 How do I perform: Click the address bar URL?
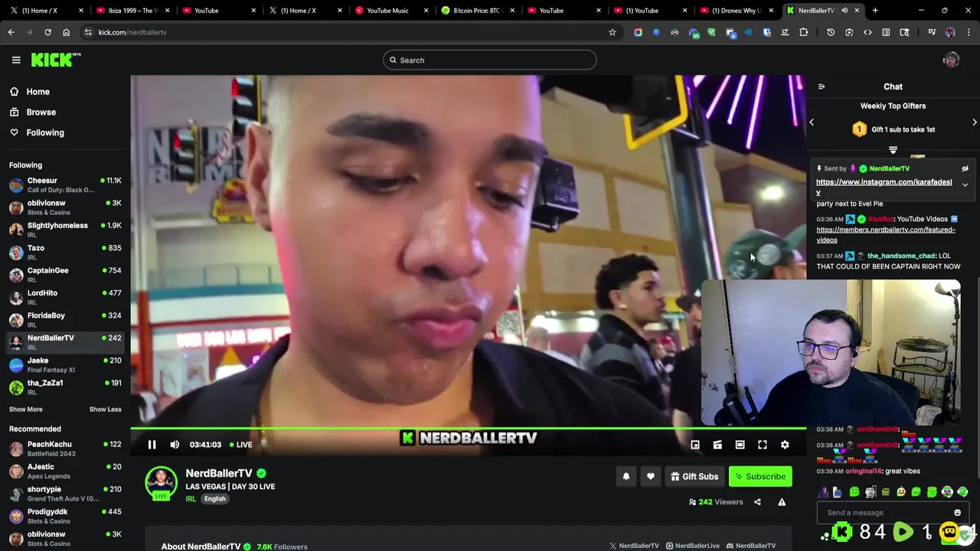132,32
